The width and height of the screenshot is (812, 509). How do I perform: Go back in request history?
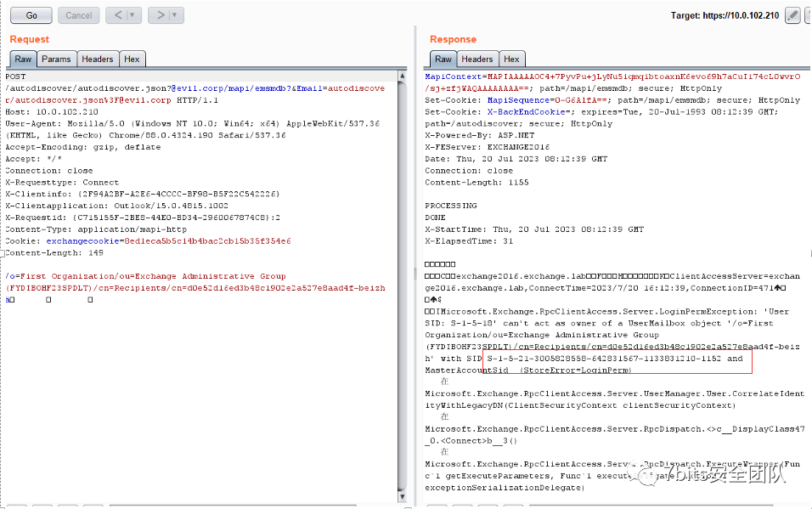pyautogui.click(x=118, y=15)
